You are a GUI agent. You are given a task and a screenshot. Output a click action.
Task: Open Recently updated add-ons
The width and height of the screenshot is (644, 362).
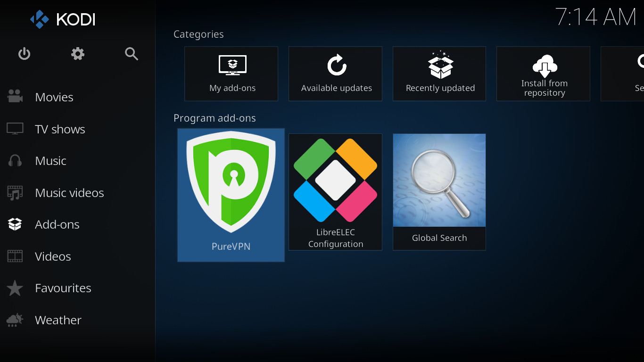click(439, 74)
